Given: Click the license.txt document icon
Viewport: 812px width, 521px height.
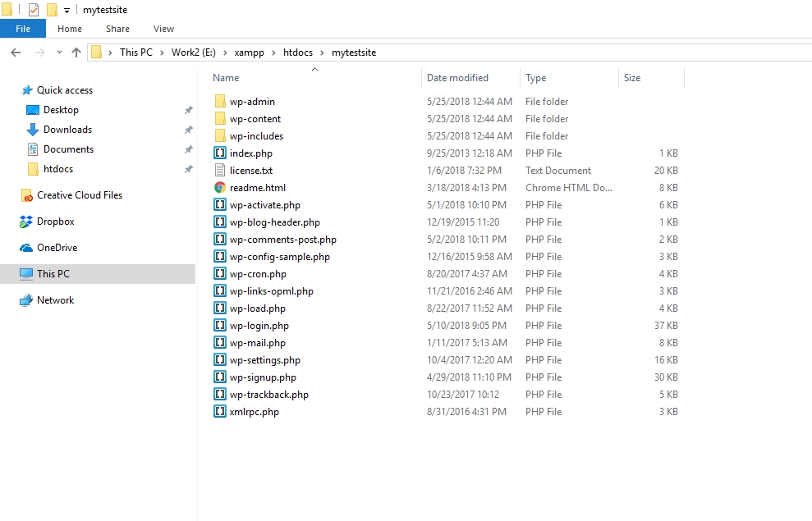Looking at the screenshot, I should (x=220, y=170).
